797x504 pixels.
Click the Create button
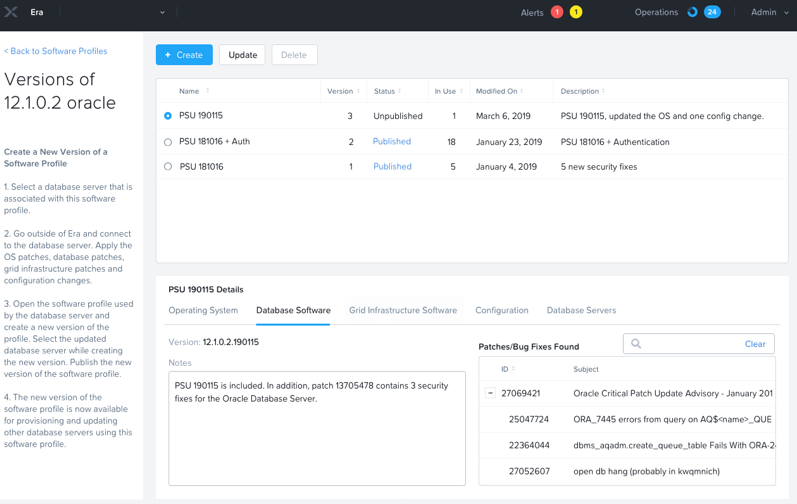click(x=184, y=55)
